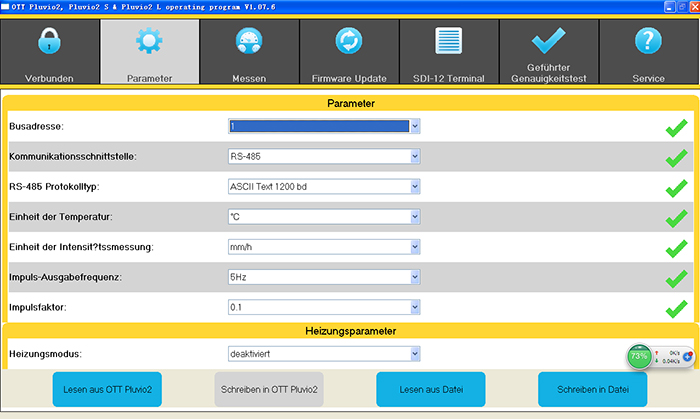The height and width of the screenshot is (419, 700).
Task: Click the RS-485 Protokolltyp: label
Action: coord(54,187)
